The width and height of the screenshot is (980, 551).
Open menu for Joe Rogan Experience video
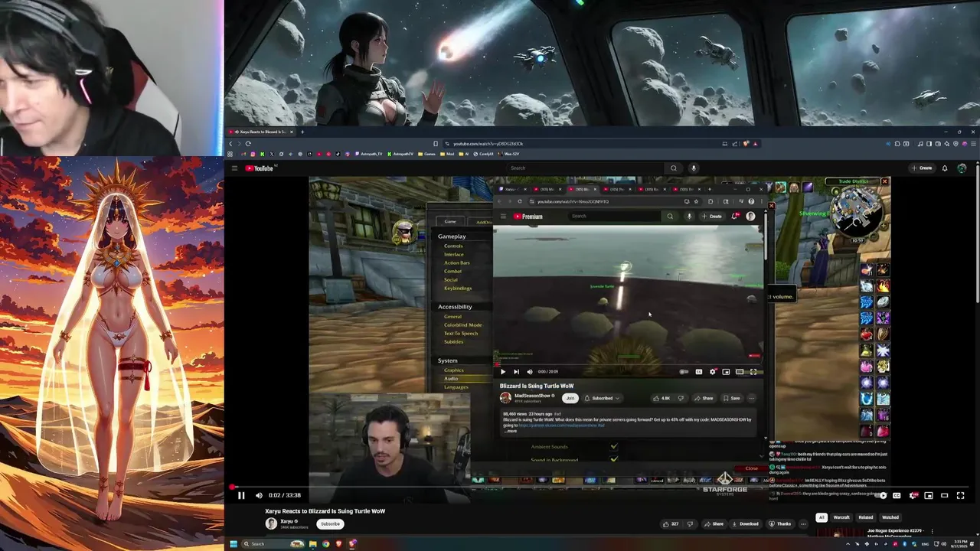click(x=932, y=531)
